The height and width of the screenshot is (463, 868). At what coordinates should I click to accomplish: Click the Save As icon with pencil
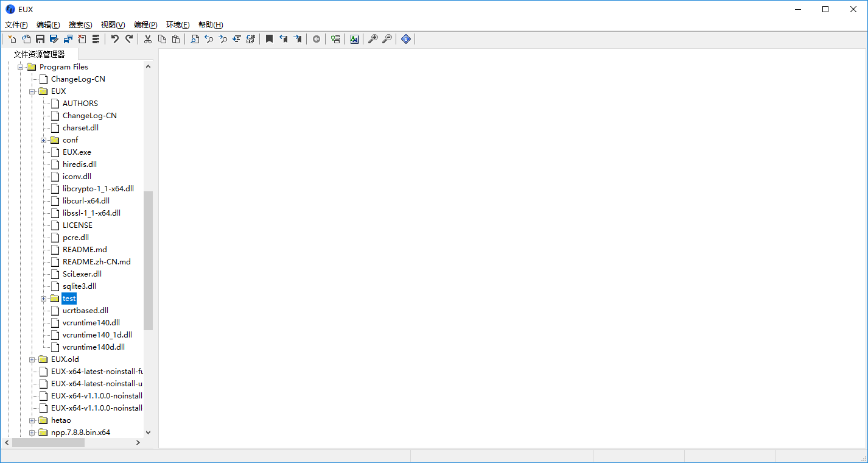click(x=54, y=39)
